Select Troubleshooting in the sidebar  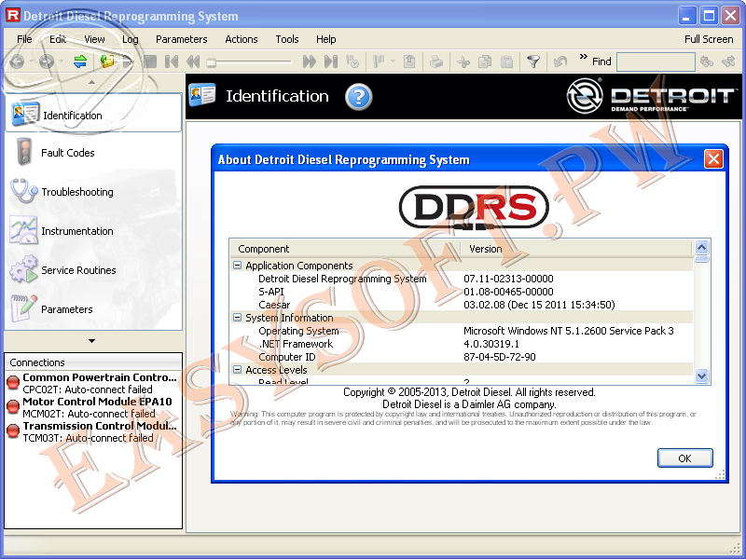(93, 192)
